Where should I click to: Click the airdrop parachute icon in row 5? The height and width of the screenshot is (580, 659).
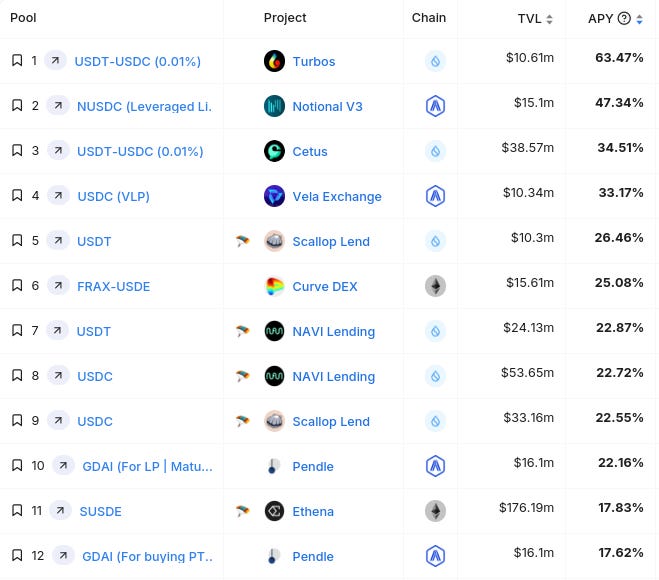(x=243, y=241)
